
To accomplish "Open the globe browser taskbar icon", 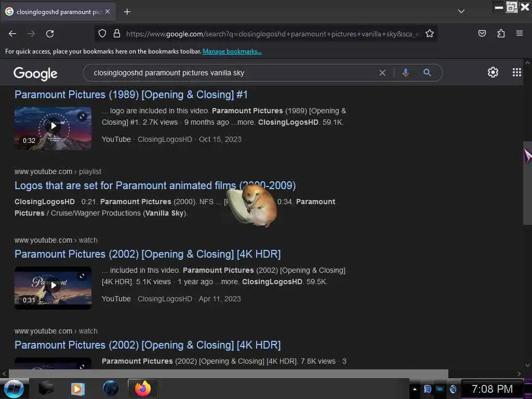I will [111, 389].
